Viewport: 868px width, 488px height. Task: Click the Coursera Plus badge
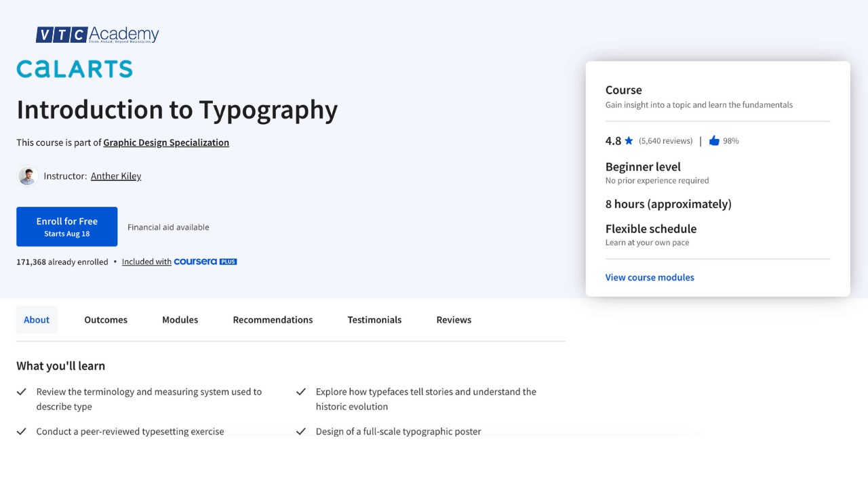coord(205,261)
